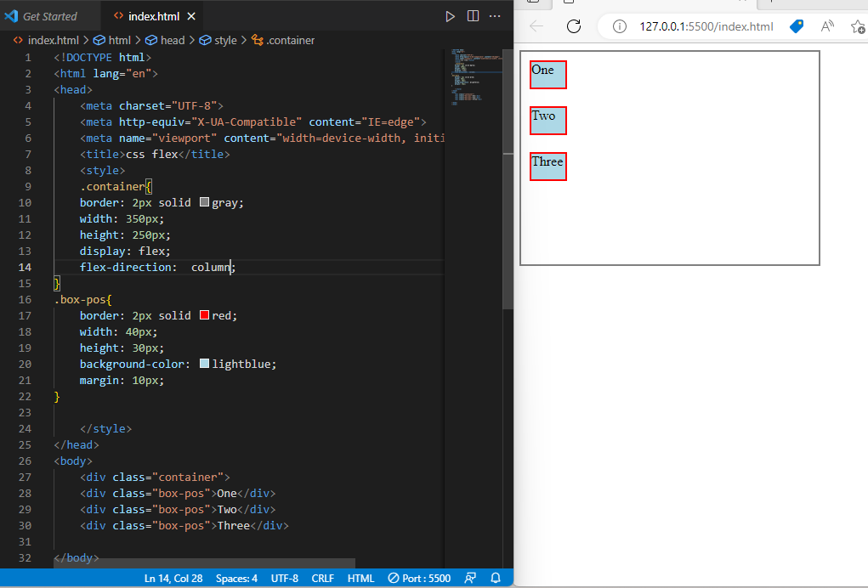Change file encoding via UTF-8

click(285, 578)
